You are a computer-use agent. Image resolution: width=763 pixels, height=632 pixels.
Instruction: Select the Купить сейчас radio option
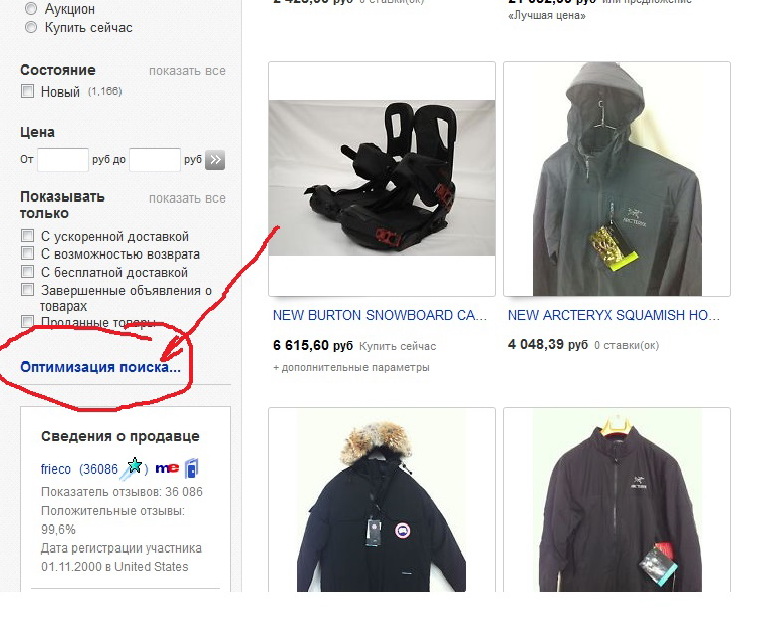point(31,27)
